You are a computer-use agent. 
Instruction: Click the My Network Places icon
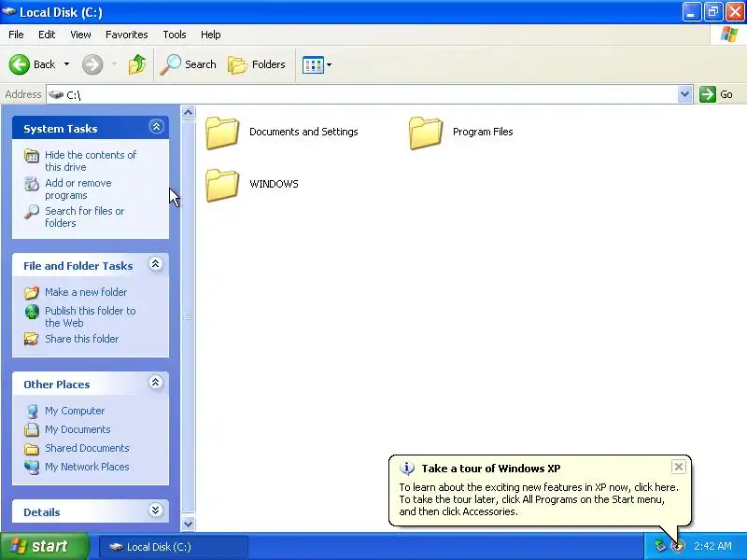pyautogui.click(x=32, y=468)
